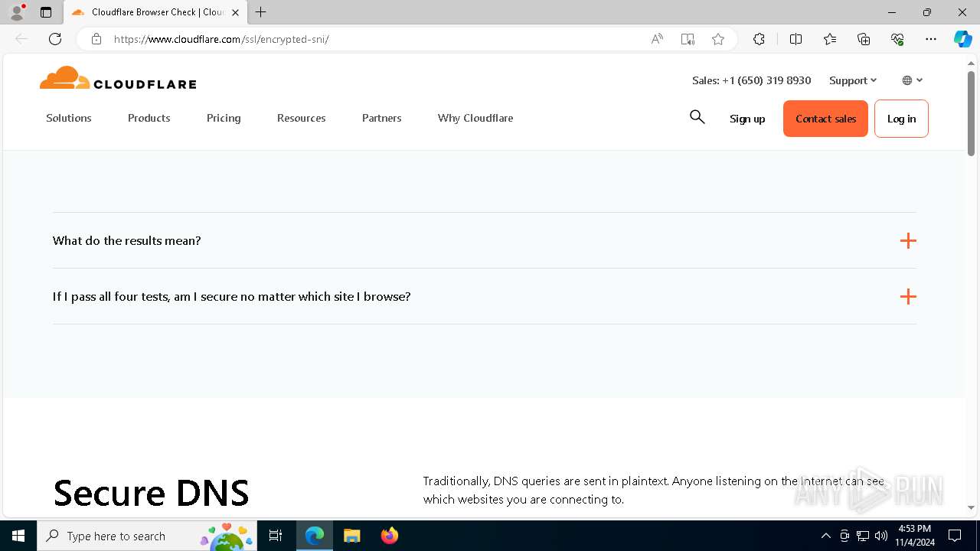Image resolution: width=980 pixels, height=551 pixels.
Task: Click the Sign up link
Action: pyautogui.click(x=747, y=119)
